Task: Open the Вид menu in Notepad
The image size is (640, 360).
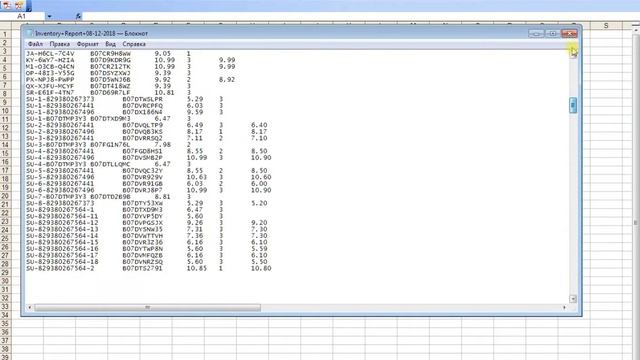Action: point(111,44)
